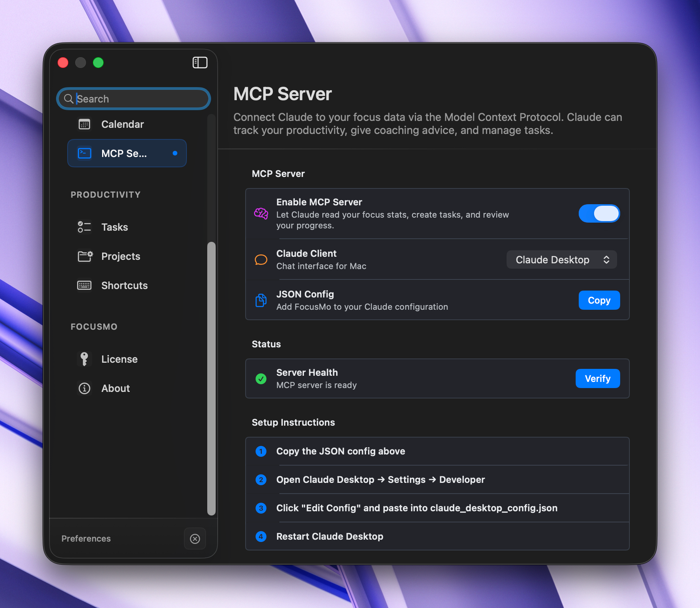
Task: Click the circular close button near Preferences
Action: (x=195, y=539)
